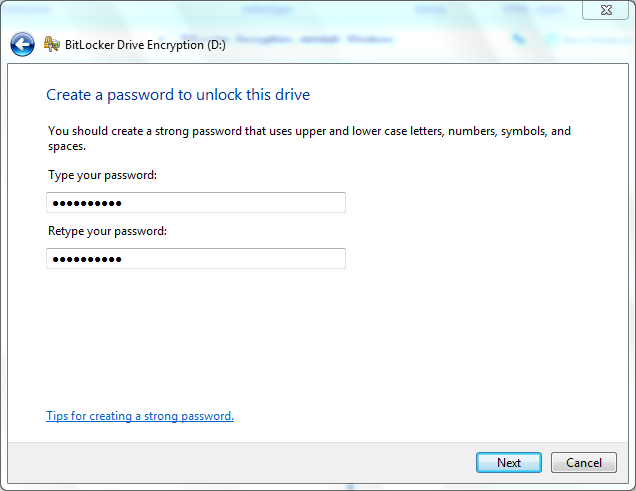Click the strong password advice paragraph
This screenshot has width=636, height=491.
(x=309, y=138)
